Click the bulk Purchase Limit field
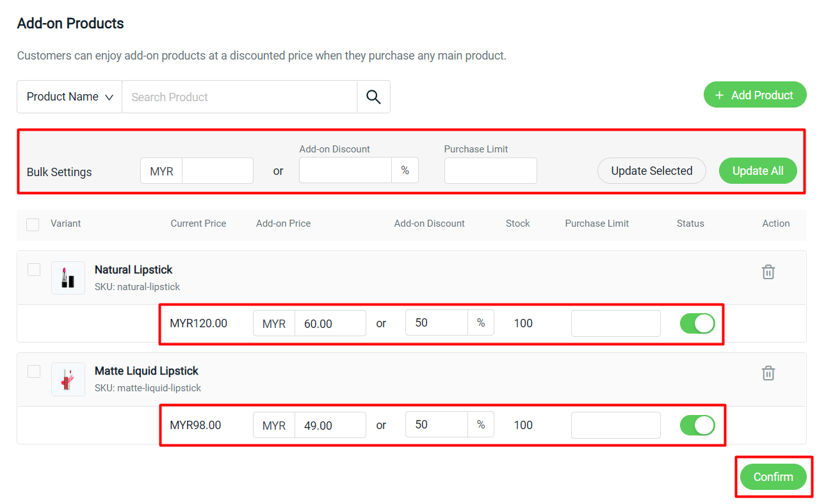The height and width of the screenshot is (504, 826). 490,170
